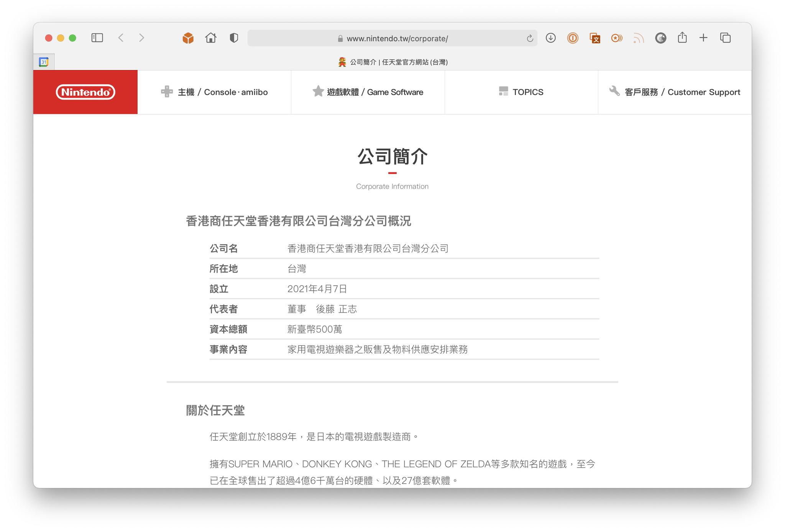Reload the Nintendo corporate page
The image size is (785, 532).
[530, 38]
